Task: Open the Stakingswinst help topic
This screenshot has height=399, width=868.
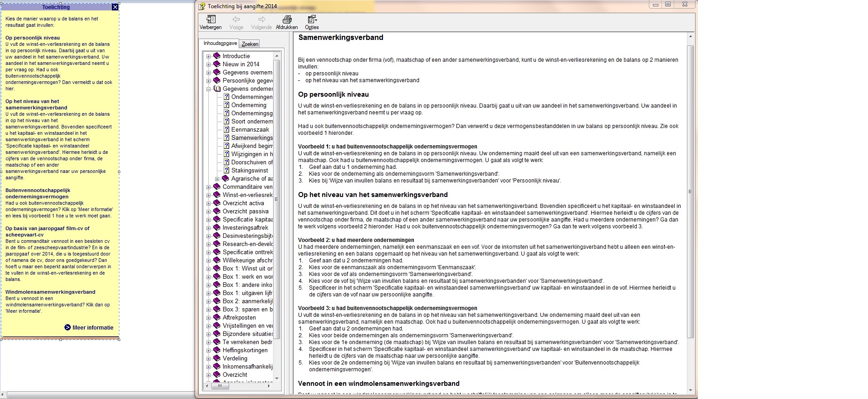Action: [250, 171]
